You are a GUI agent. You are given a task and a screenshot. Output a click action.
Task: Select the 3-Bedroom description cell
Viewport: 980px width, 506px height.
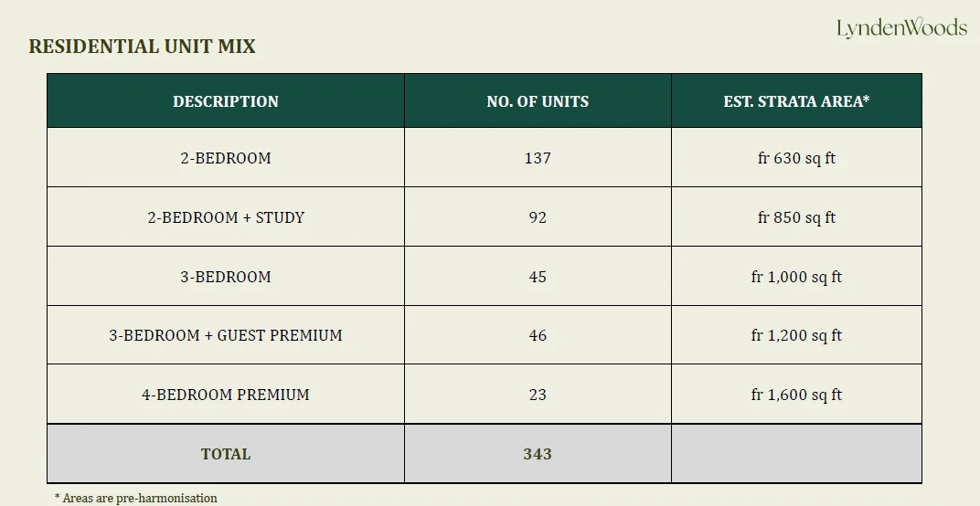tap(226, 277)
